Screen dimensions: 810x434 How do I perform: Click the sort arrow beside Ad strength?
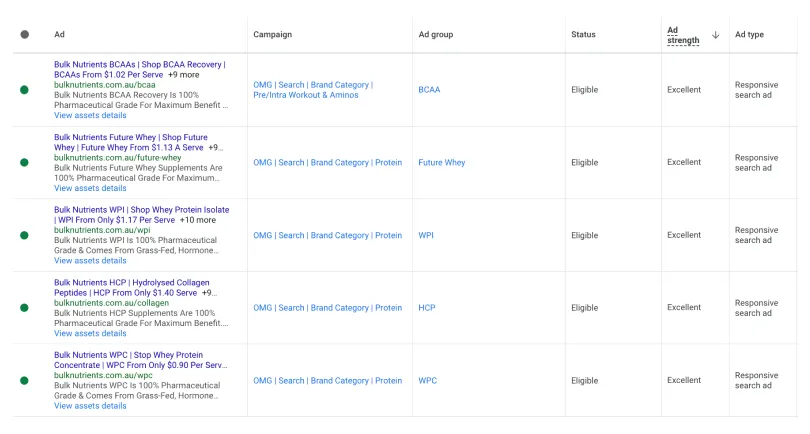715,35
